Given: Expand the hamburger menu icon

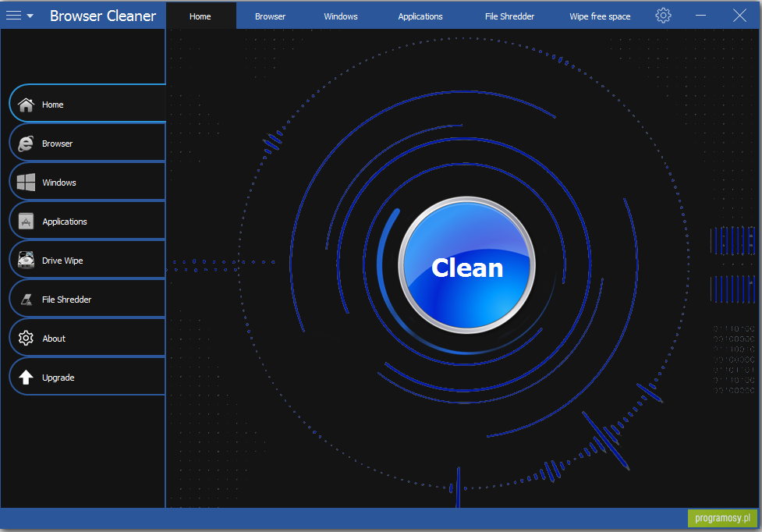Looking at the screenshot, I should click(x=14, y=15).
